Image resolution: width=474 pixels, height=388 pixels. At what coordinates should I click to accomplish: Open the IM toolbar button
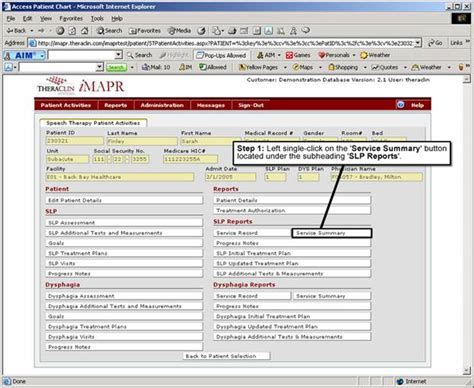click(185, 67)
